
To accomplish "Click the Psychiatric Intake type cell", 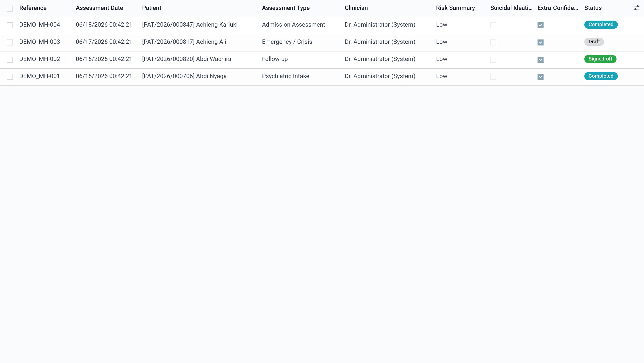I will tap(286, 76).
